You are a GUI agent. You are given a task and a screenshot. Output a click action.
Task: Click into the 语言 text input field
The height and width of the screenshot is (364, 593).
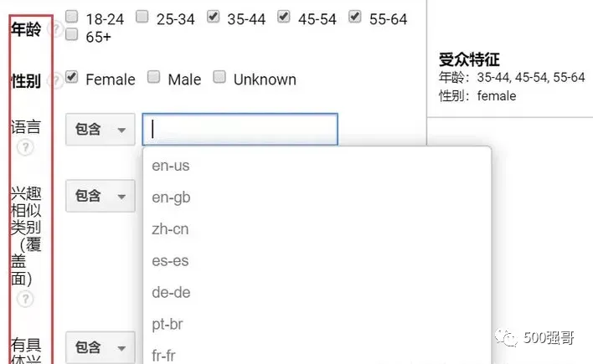[x=240, y=130]
